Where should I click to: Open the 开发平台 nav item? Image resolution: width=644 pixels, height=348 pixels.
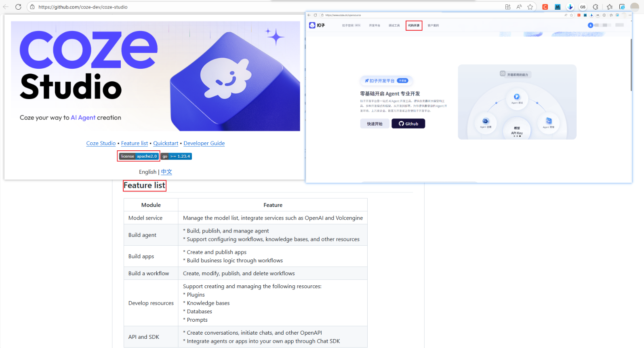(x=375, y=25)
